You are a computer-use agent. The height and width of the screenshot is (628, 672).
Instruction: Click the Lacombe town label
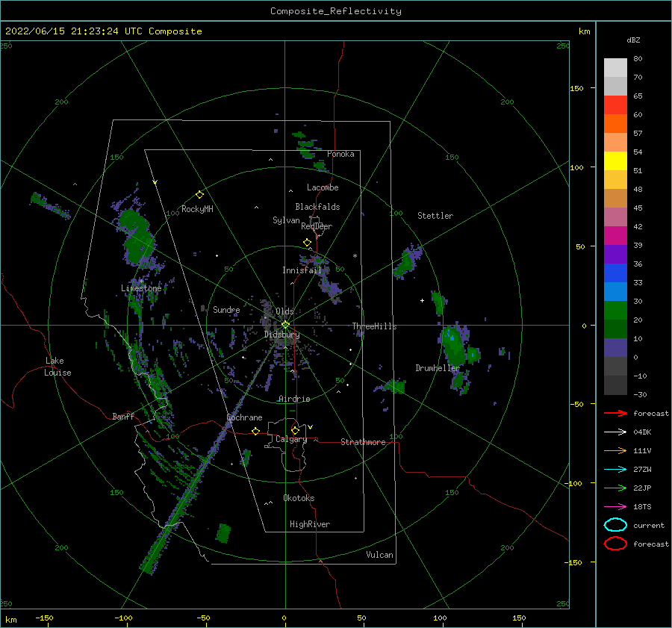323,187
